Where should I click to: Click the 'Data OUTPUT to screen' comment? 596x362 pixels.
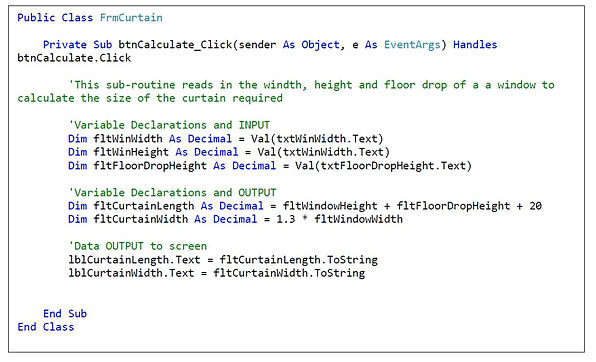coord(138,246)
